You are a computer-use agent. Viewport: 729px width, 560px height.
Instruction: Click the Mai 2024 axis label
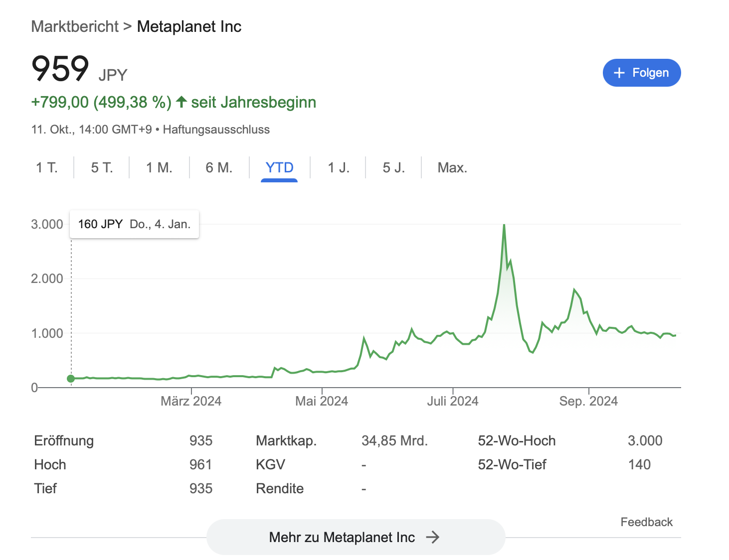[322, 401]
